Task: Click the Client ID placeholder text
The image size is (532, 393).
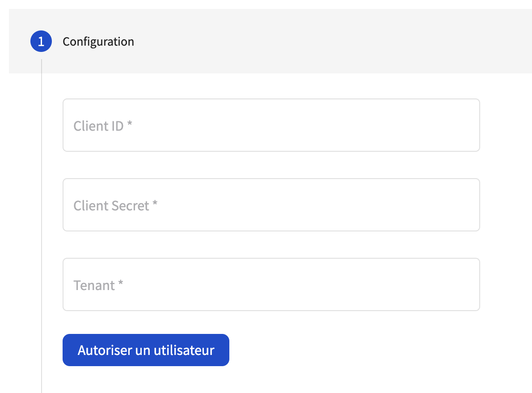Action: pos(98,126)
